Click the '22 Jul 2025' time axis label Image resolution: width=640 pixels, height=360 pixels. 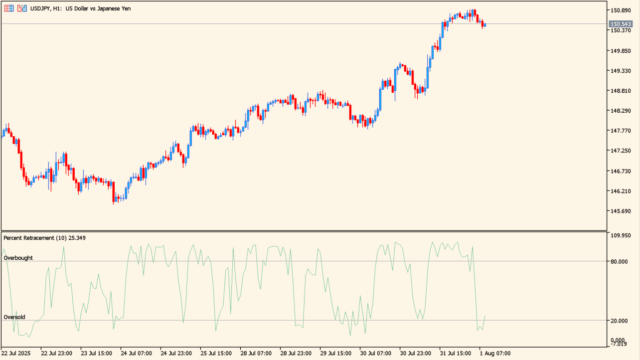coord(16,353)
